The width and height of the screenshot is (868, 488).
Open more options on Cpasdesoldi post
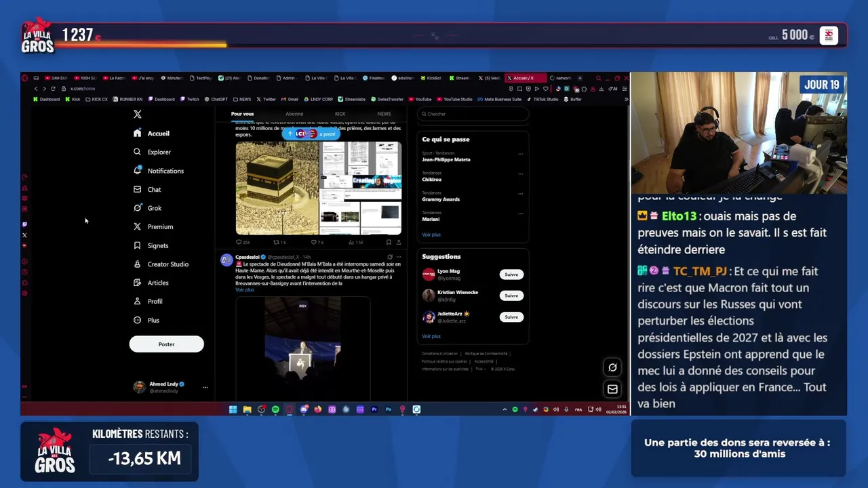[399, 257]
